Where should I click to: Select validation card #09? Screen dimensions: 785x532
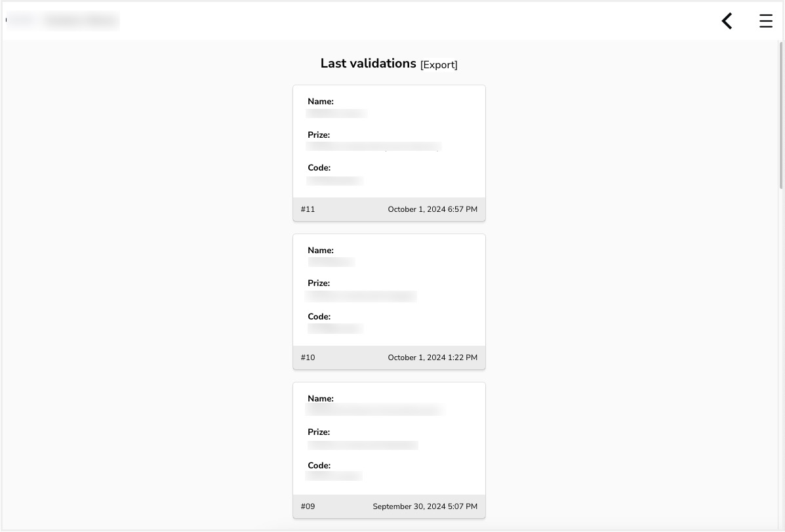tap(389, 451)
